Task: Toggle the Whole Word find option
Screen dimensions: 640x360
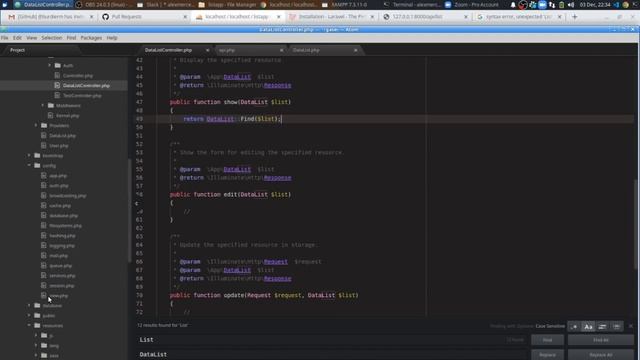Action: pos(616,327)
